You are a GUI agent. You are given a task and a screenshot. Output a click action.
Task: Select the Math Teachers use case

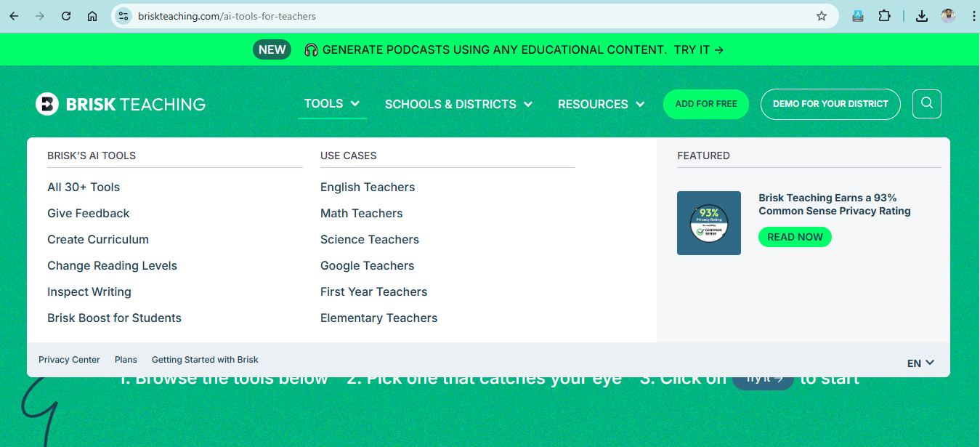(362, 213)
